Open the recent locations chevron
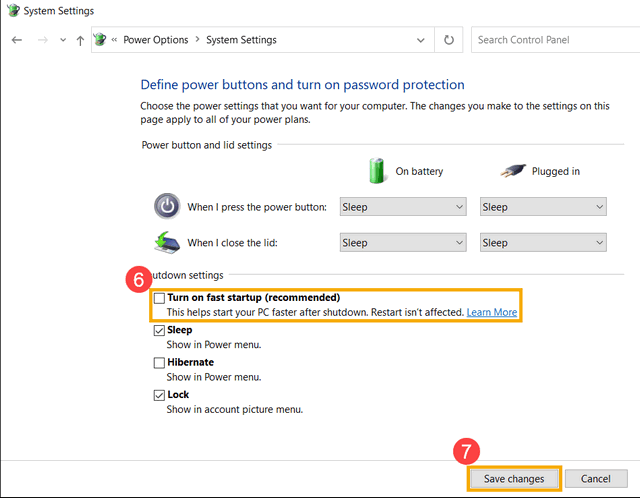Screen dimensions: 640x498 (62, 40)
